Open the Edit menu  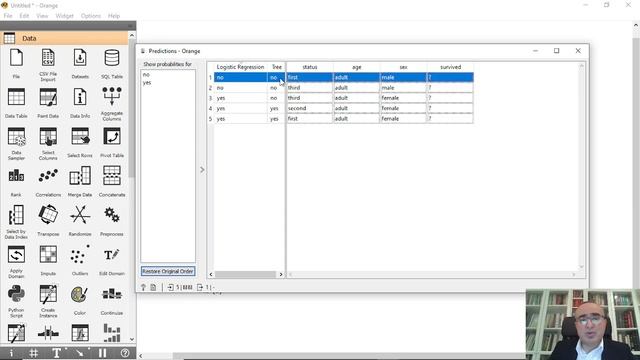pos(24,16)
